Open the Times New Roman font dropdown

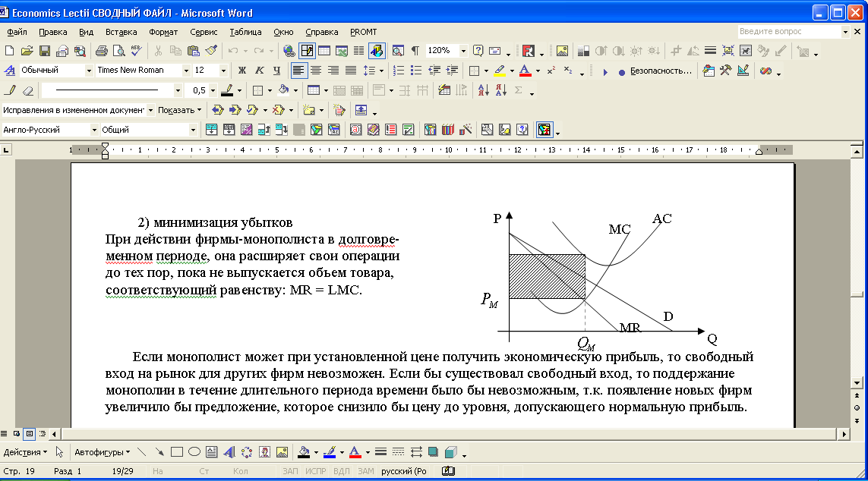coord(186,71)
